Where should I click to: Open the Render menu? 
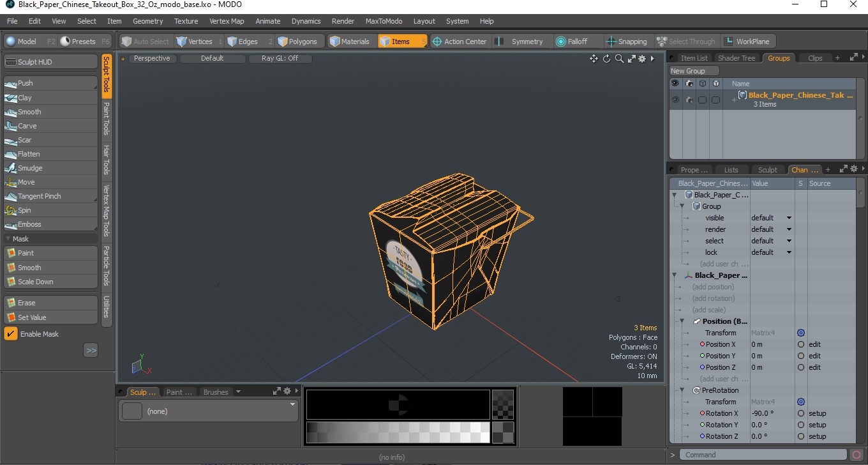point(343,21)
